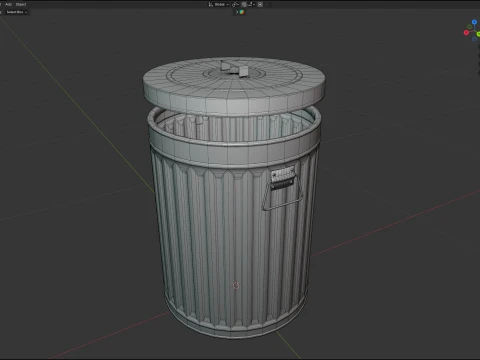Screen dimensions: 480x360
Task: Toggle the proportional editing icon
Action: click(260, 4)
